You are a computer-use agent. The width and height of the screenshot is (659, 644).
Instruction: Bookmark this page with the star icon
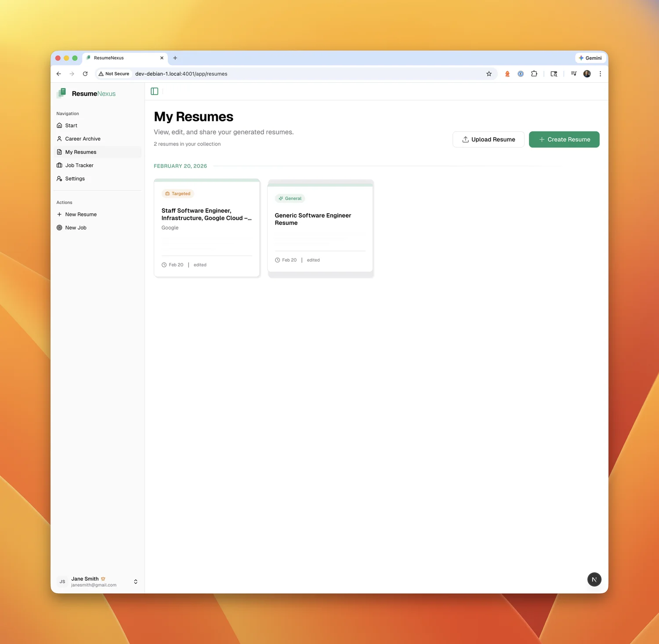point(489,74)
